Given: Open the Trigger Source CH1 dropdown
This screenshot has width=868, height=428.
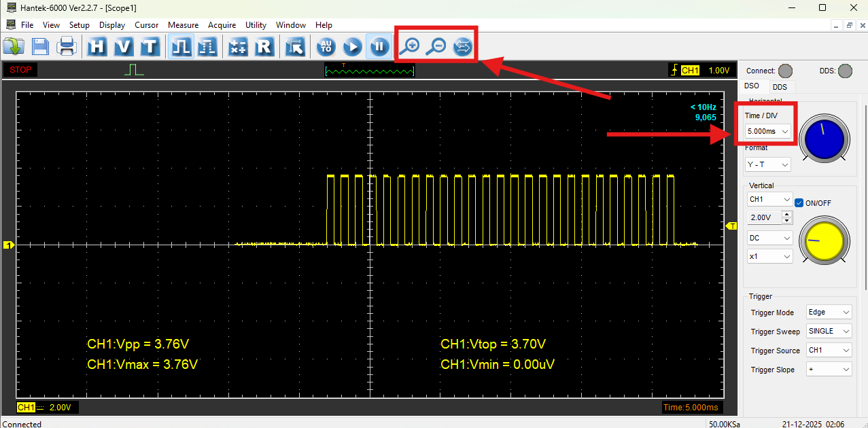Looking at the screenshot, I should click(829, 351).
